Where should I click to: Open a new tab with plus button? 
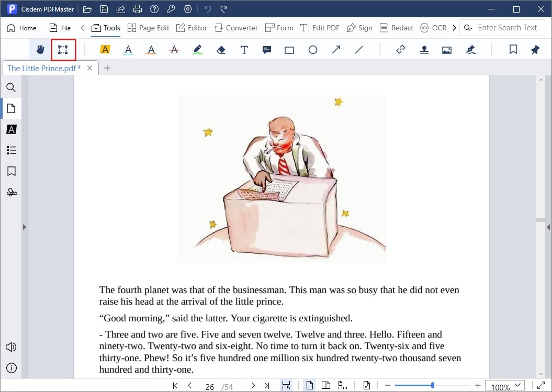click(x=107, y=68)
